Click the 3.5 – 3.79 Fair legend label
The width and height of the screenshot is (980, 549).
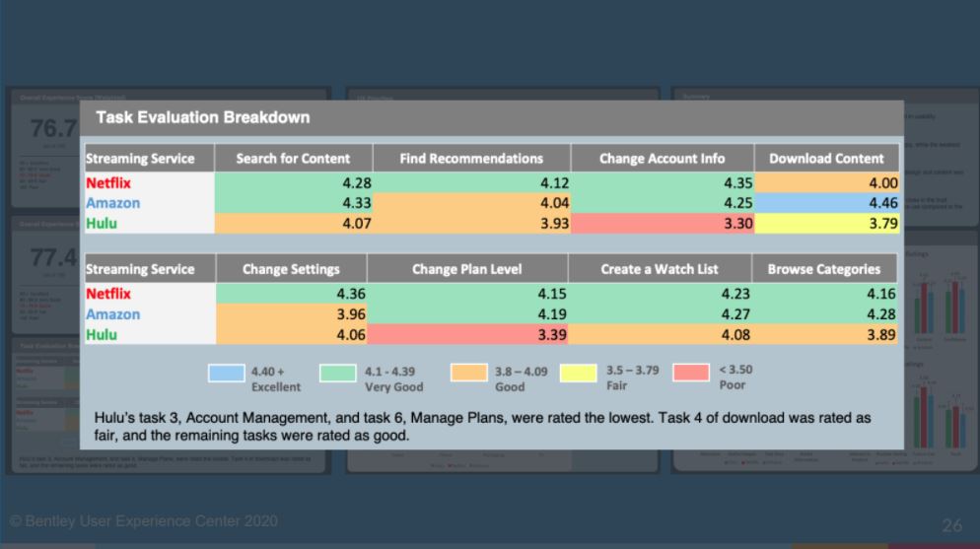point(633,377)
